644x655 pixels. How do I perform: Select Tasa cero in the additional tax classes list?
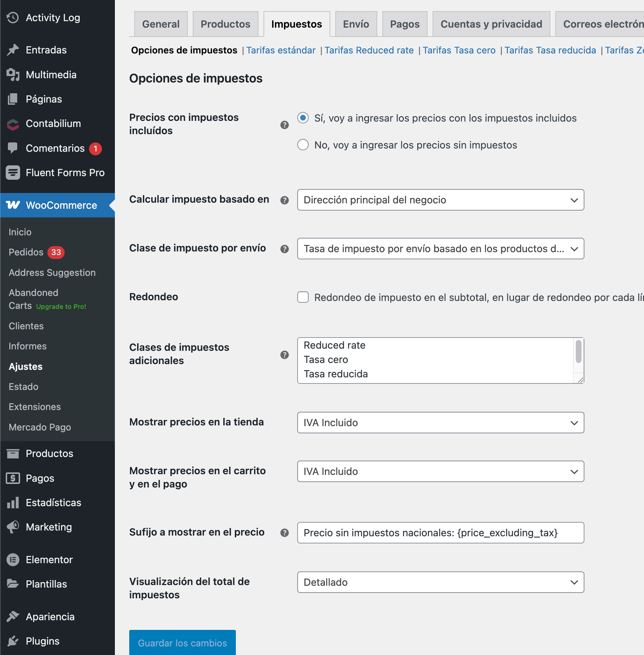(x=326, y=359)
